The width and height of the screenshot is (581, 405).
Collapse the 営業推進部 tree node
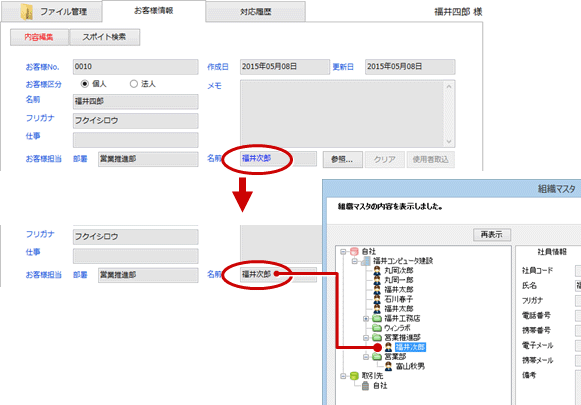tap(366, 338)
